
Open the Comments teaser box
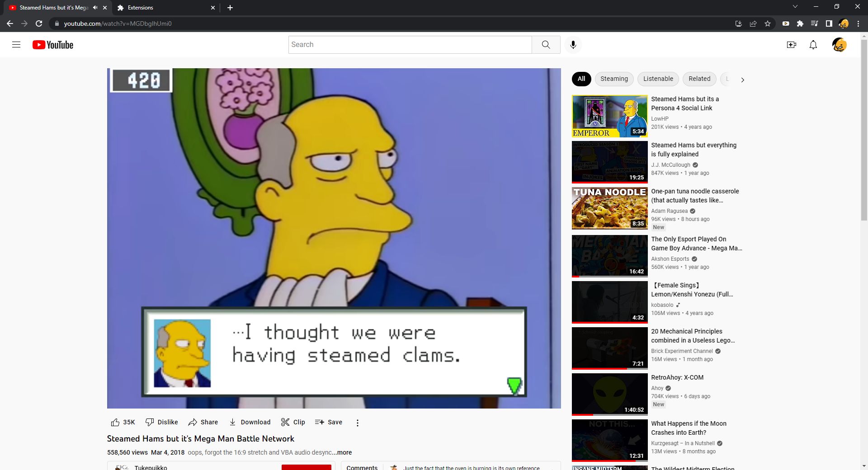[451, 466]
